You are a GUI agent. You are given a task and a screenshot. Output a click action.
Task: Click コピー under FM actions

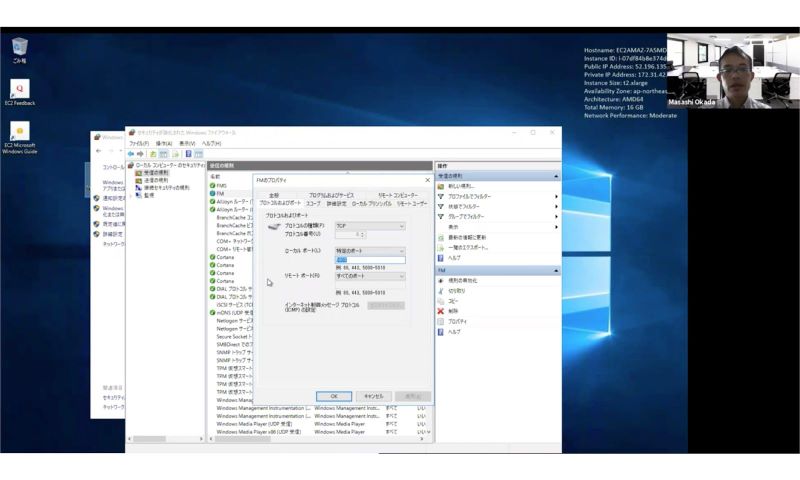pyautogui.click(x=453, y=301)
